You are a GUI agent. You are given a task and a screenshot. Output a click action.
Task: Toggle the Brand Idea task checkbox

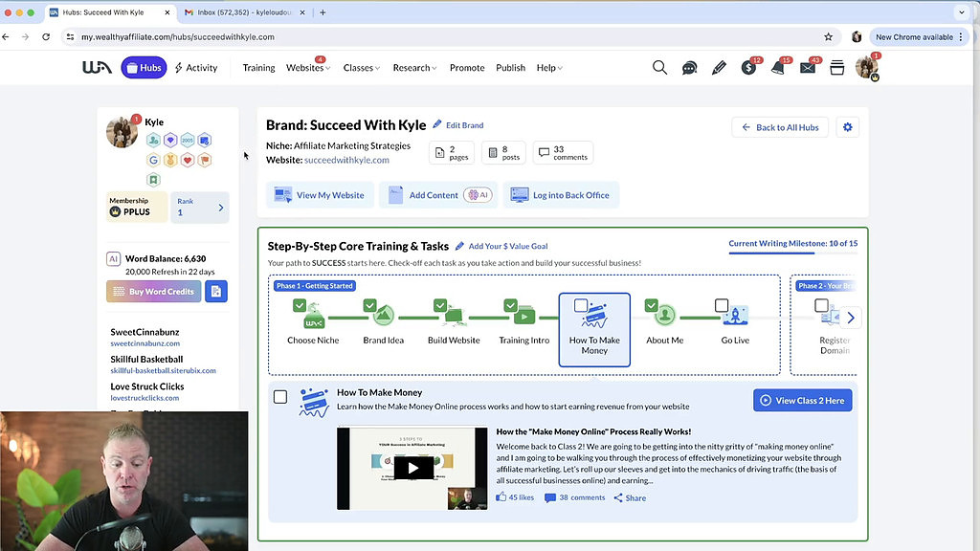coord(370,305)
